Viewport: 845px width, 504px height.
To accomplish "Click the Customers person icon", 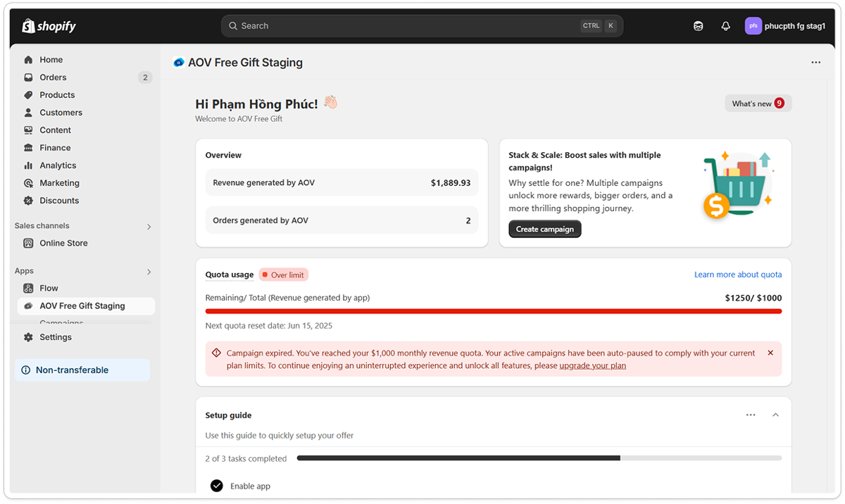I will tap(28, 113).
